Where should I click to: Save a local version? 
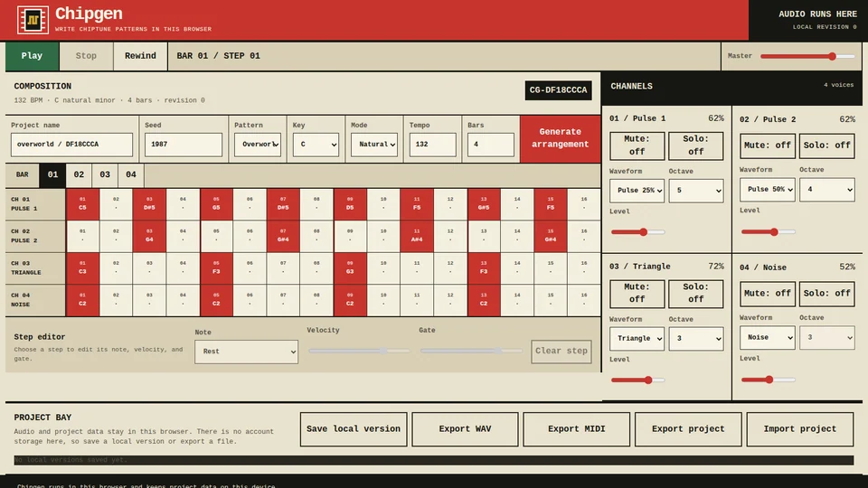354,429
